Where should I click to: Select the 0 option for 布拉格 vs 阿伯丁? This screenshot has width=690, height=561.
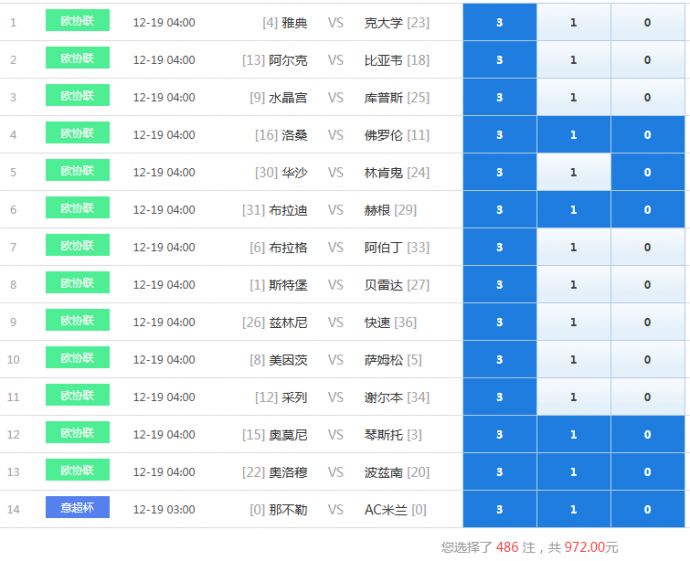[x=647, y=247]
